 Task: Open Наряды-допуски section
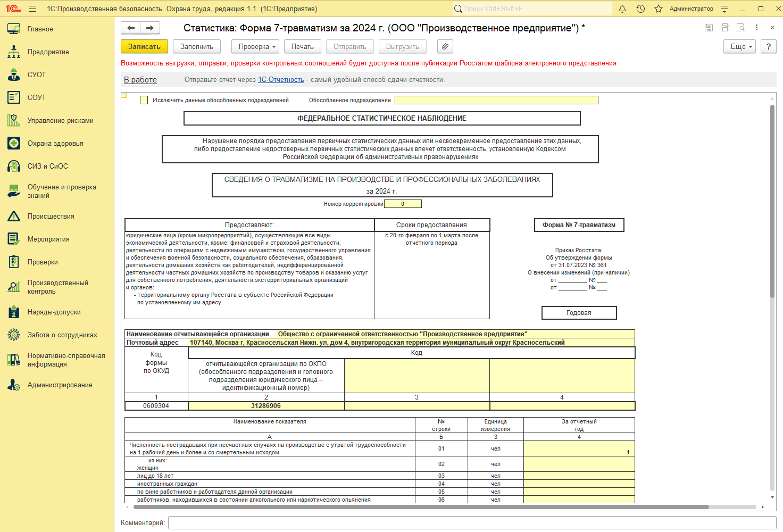pyautogui.click(x=57, y=312)
